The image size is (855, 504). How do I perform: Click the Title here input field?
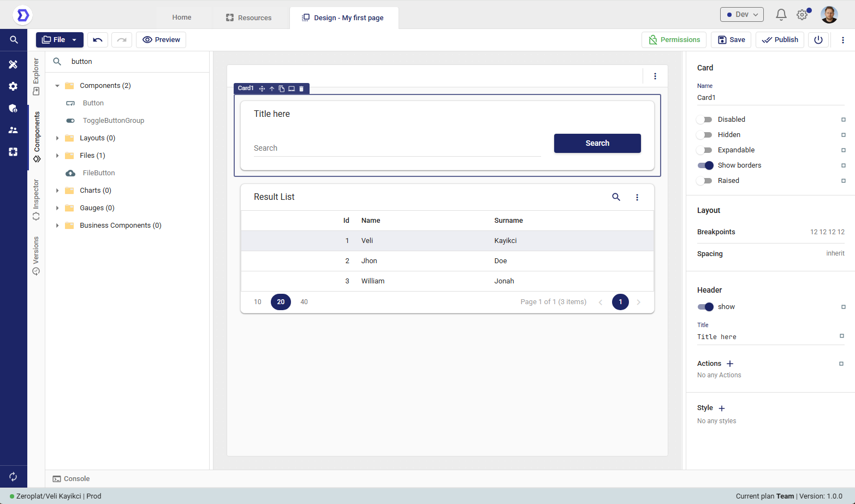767,337
